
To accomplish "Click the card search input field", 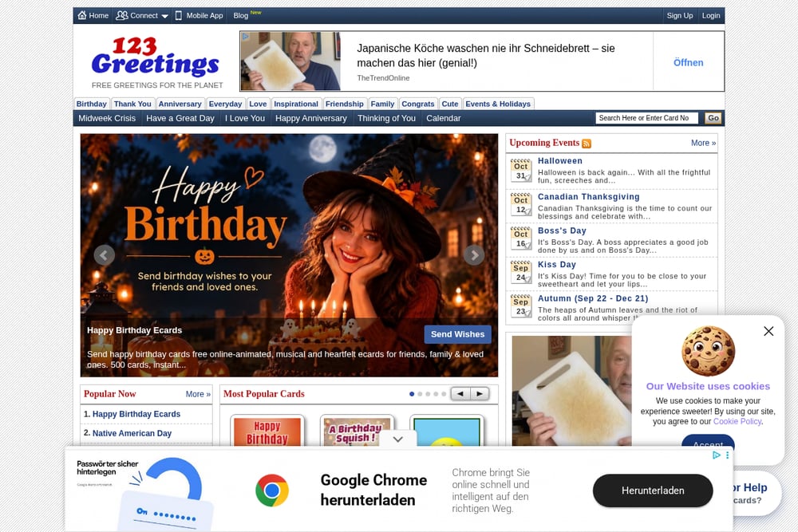I will [x=646, y=118].
